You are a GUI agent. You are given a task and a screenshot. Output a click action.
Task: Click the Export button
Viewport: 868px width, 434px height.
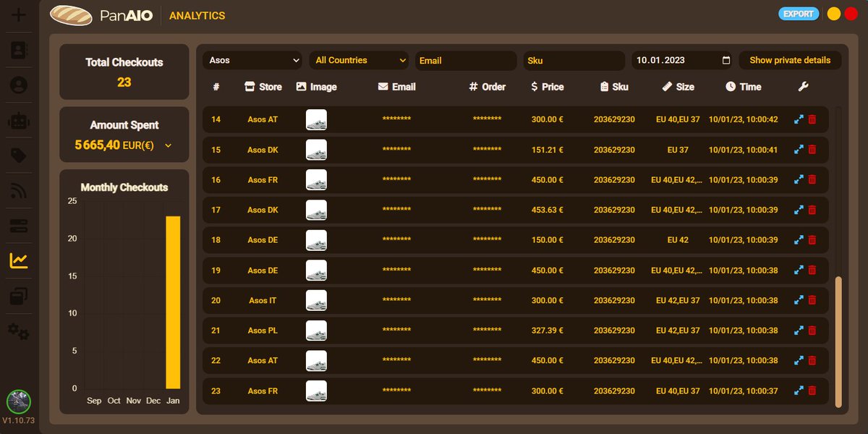pyautogui.click(x=799, y=14)
